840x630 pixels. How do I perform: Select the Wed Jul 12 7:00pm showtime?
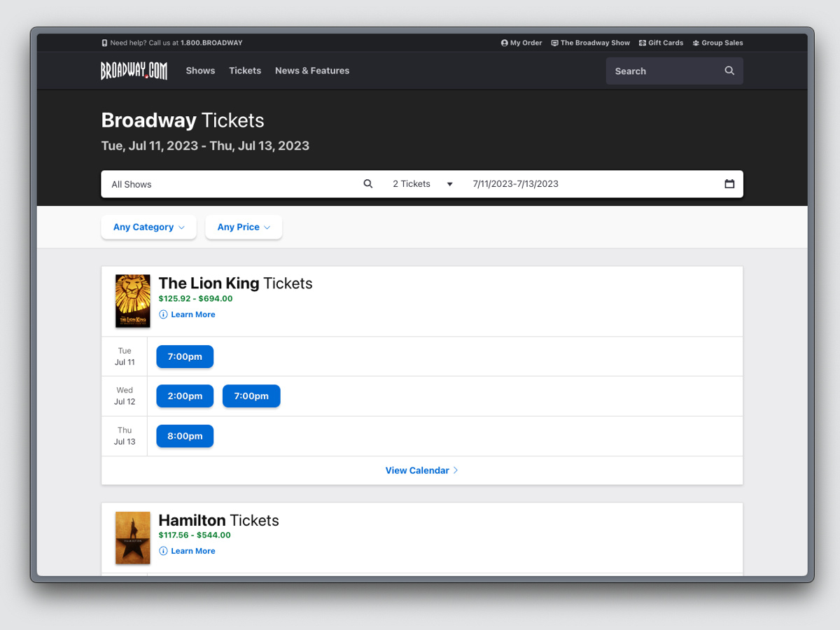click(251, 396)
